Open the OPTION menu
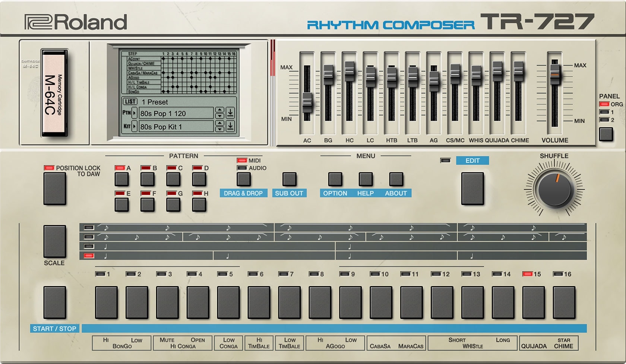 tap(335, 193)
